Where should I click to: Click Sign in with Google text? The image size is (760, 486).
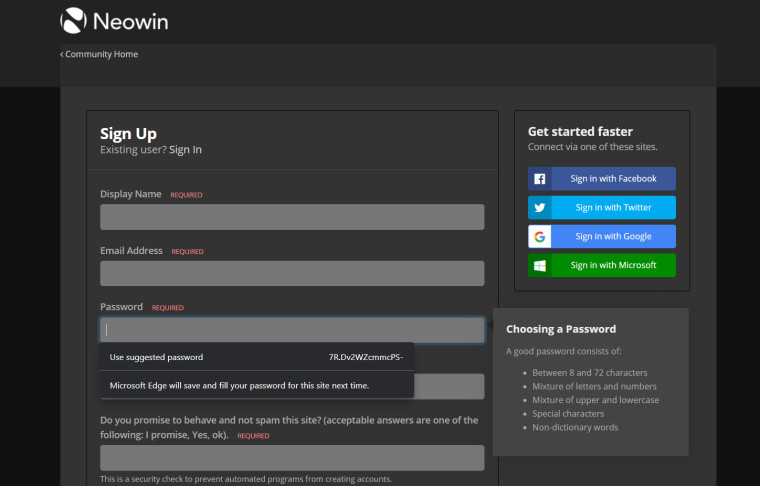pyautogui.click(x=613, y=236)
